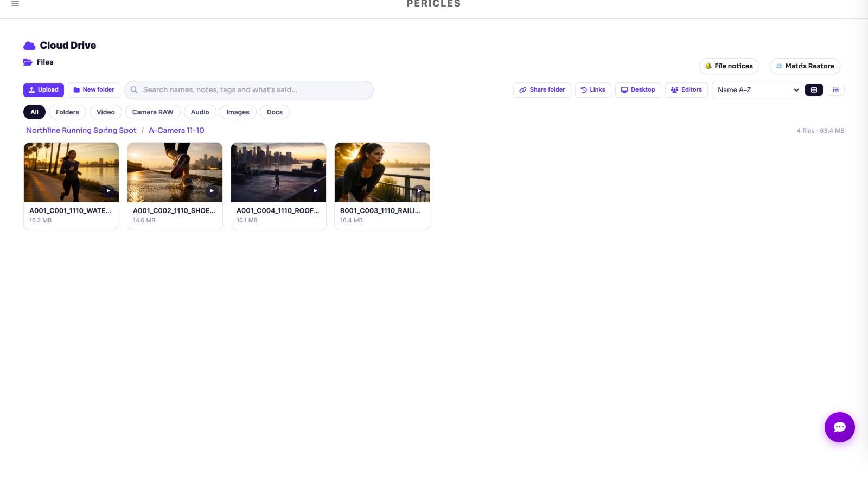Play the A001_C001_1110_WATE clip
Screen dimensions: 868x488
(x=108, y=191)
